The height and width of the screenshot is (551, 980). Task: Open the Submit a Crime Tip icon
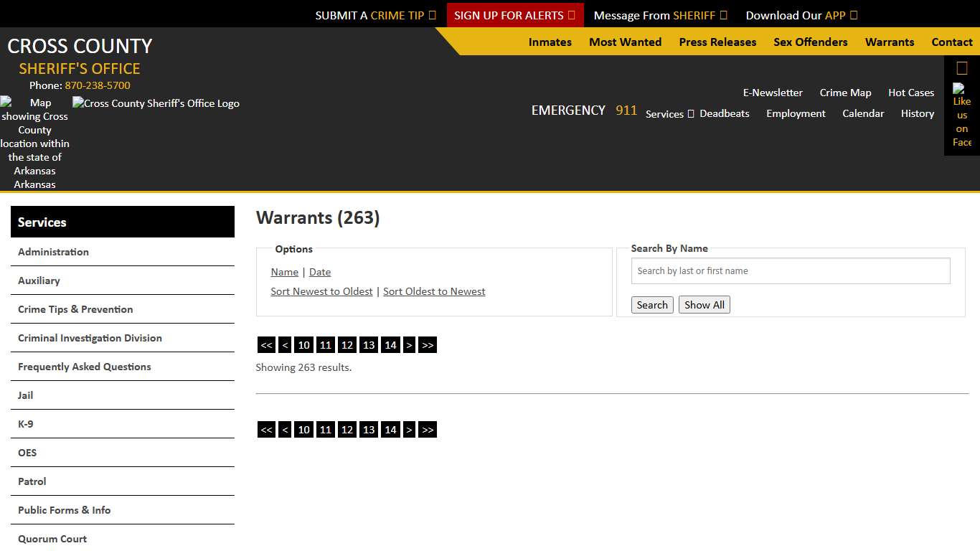(433, 14)
